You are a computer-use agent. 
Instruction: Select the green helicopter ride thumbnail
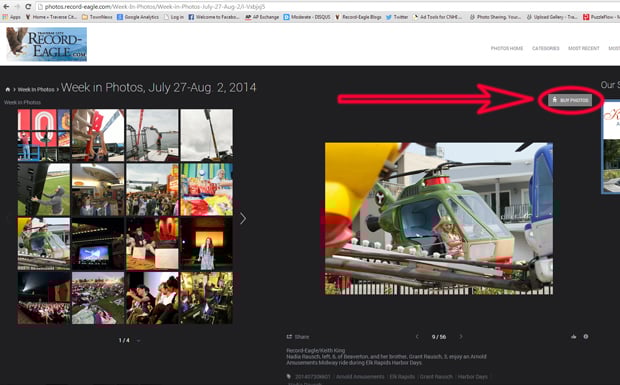click(x=44, y=243)
